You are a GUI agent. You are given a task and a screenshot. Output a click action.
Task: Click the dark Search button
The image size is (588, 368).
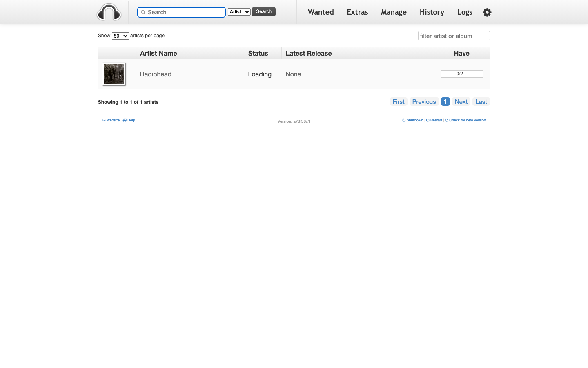pos(264,11)
